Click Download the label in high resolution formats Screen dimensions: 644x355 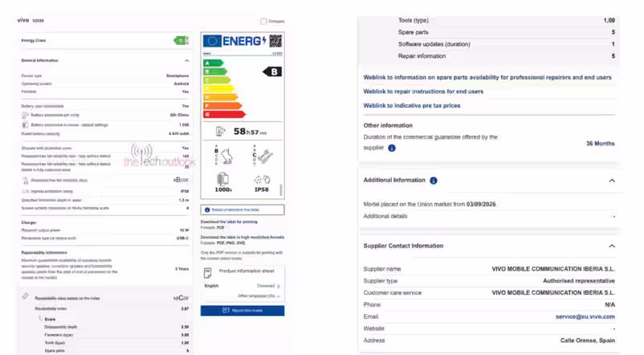[x=243, y=237]
